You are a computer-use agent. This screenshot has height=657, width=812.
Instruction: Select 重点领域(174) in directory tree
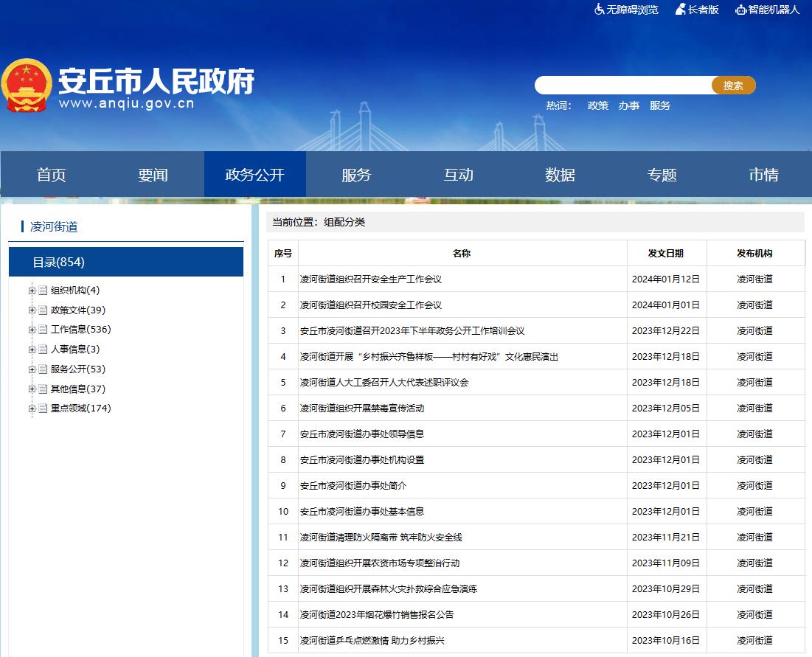[x=81, y=409]
